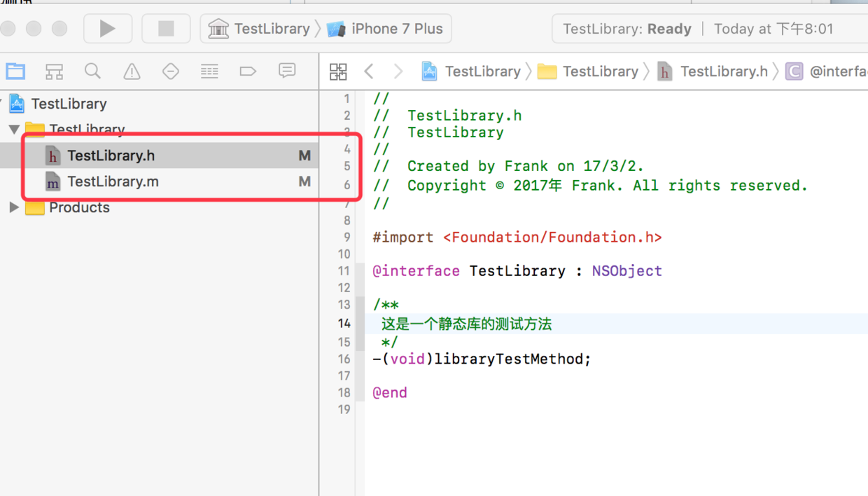The width and height of the screenshot is (868, 496).
Task: Open the Issue navigator warning icon
Action: pos(132,71)
